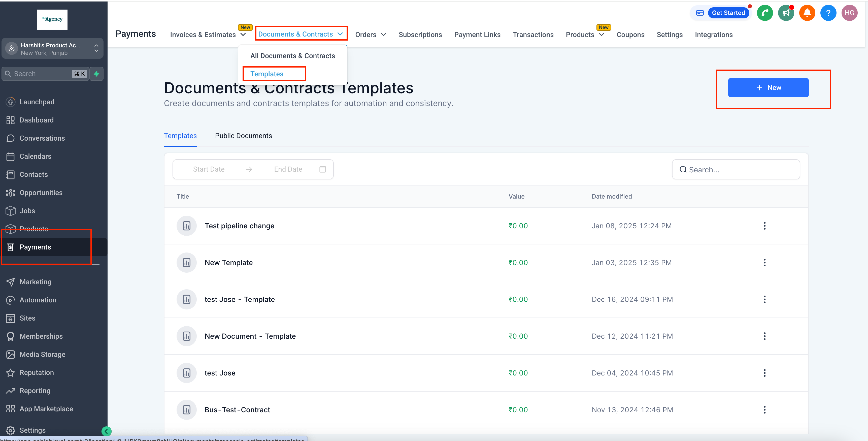Collapse the sidebar with green arrow
This screenshot has height=441, width=868.
coord(106,431)
